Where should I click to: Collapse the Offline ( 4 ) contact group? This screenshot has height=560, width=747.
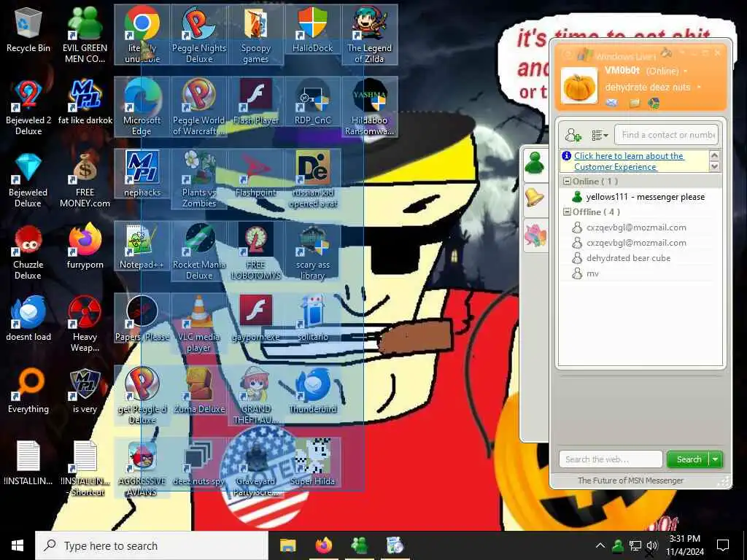tap(567, 212)
